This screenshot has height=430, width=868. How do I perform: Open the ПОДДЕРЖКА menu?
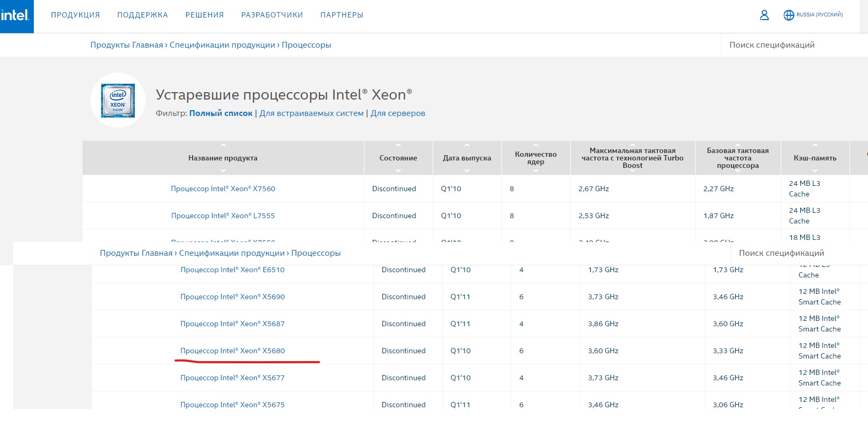coord(142,15)
